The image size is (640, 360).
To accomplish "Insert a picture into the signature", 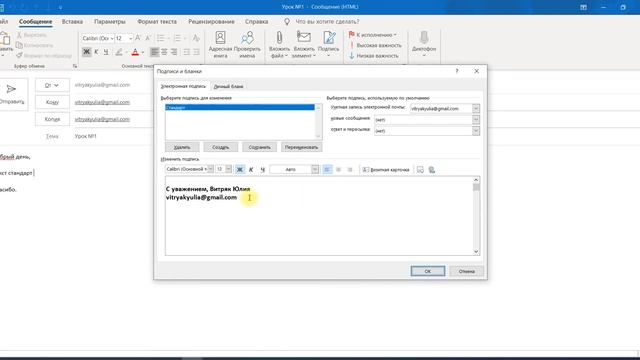I will click(420, 169).
